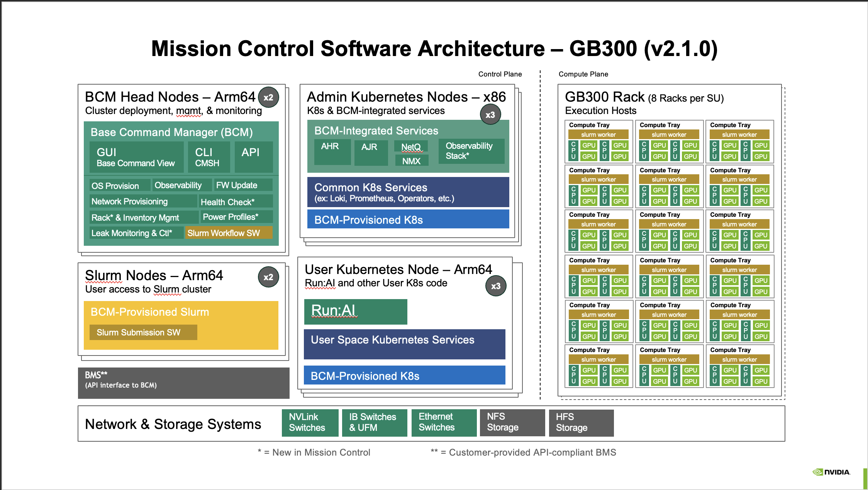Click the NVLink Switches box
Viewport: 868px width, 490px height.
coord(310,422)
